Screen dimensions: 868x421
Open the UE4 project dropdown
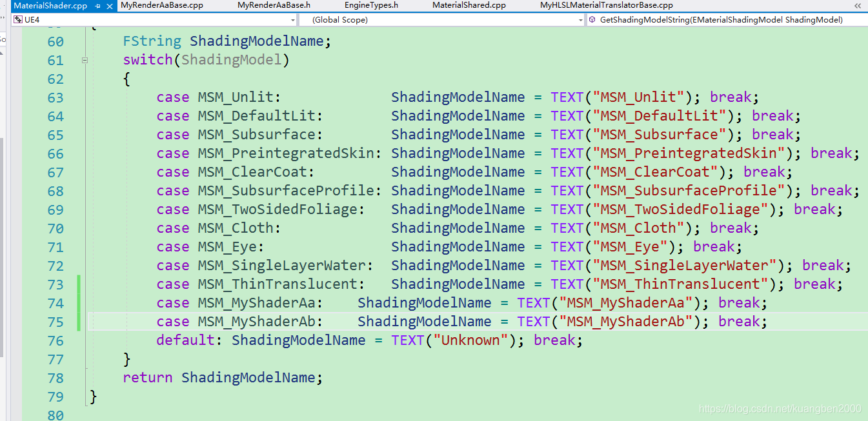pyautogui.click(x=294, y=20)
